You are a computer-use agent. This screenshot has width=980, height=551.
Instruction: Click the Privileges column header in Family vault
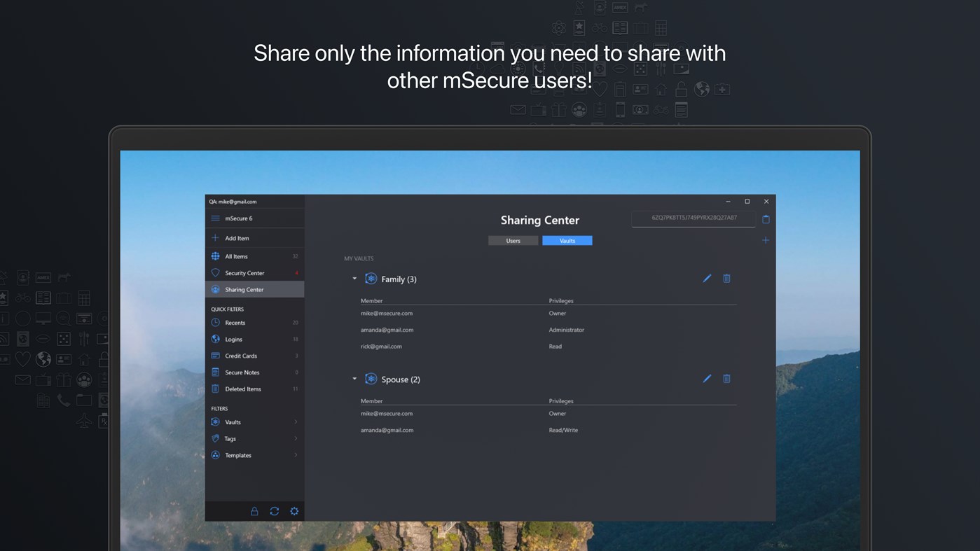561,301
